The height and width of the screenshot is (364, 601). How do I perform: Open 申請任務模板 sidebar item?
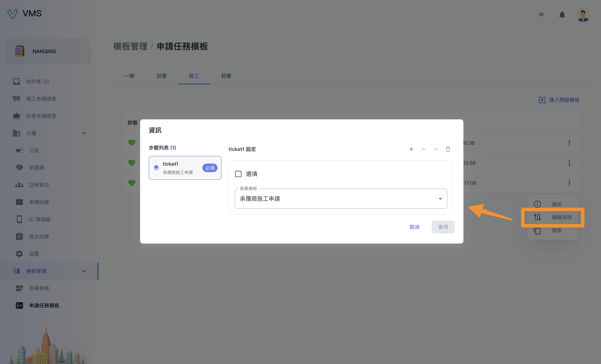click(49, 305)
